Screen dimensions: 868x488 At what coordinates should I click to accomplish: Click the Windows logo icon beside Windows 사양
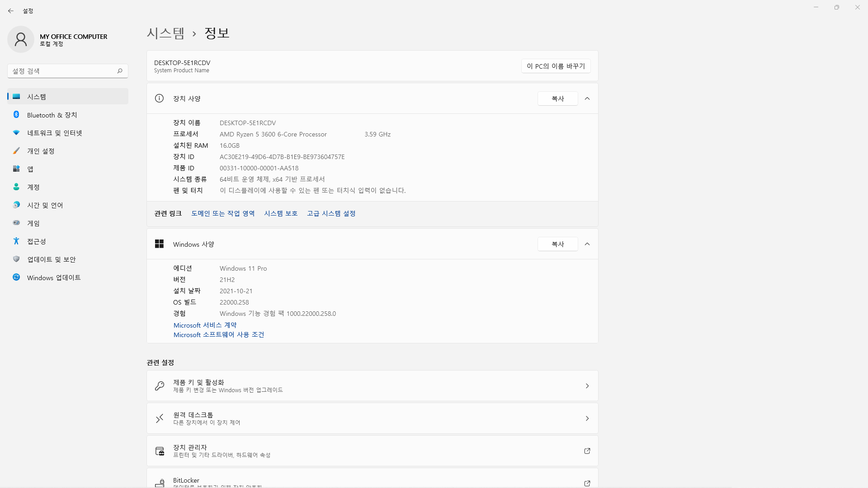tap(159, 244)
